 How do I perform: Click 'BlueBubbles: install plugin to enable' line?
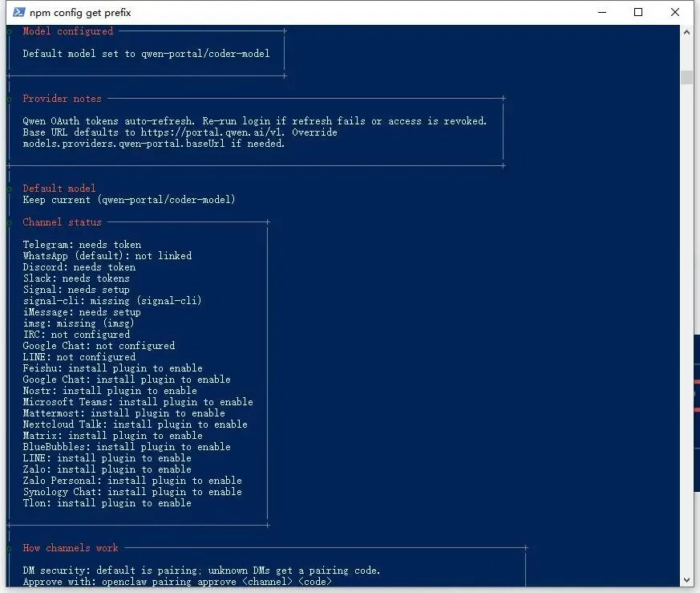click(x=127, y=447)
